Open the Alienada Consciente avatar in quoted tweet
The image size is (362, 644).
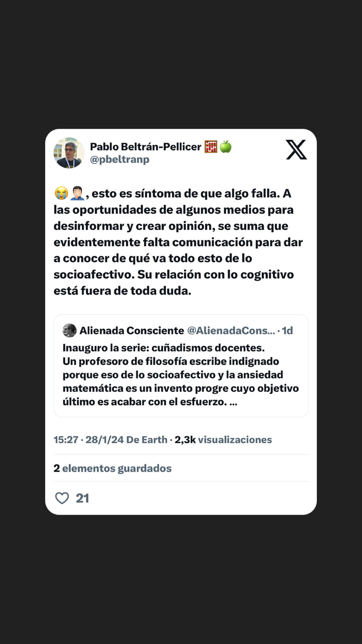[x=70, y=330]
